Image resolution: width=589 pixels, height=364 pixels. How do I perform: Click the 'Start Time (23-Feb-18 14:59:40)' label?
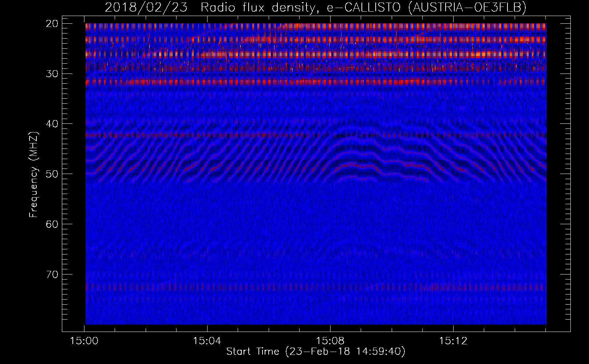[x=316, y=352]
